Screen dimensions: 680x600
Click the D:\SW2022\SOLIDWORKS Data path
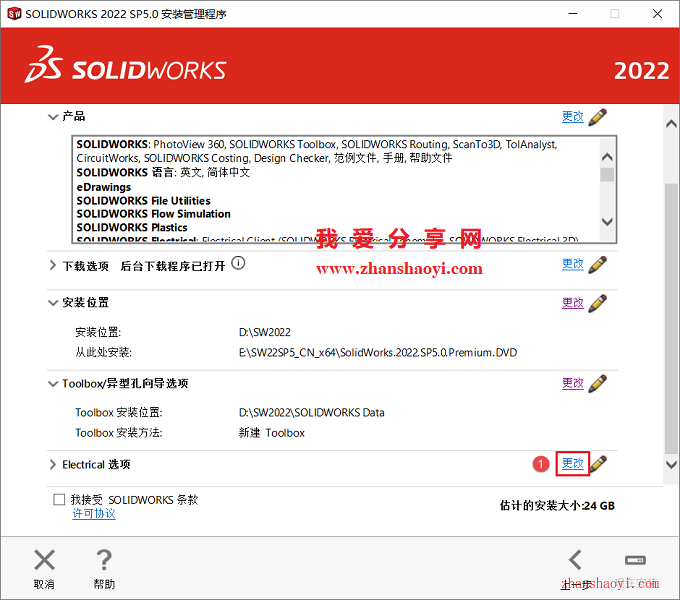click(311, 413)
